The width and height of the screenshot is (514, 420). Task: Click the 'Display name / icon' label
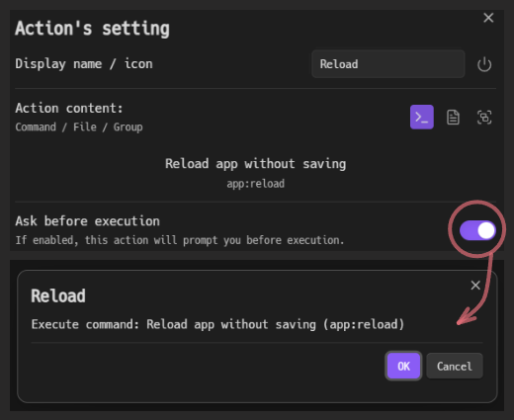click(x=84, y=63)
